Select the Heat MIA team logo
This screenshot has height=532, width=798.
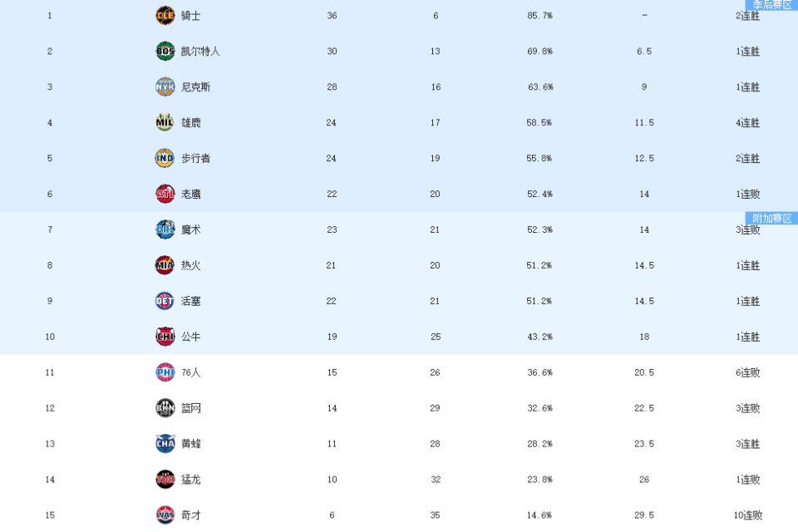(x=165, y=264)
